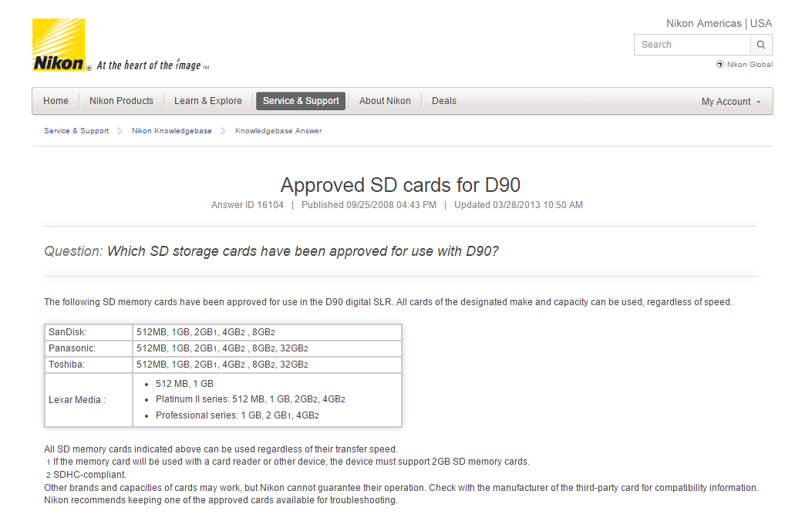
Task: Click the footnote about 2GB card readers
Action: tap(288, 462)
